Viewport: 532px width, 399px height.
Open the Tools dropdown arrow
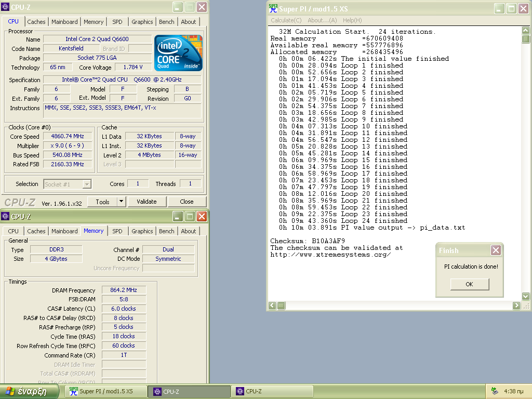(x=122, y=202)
